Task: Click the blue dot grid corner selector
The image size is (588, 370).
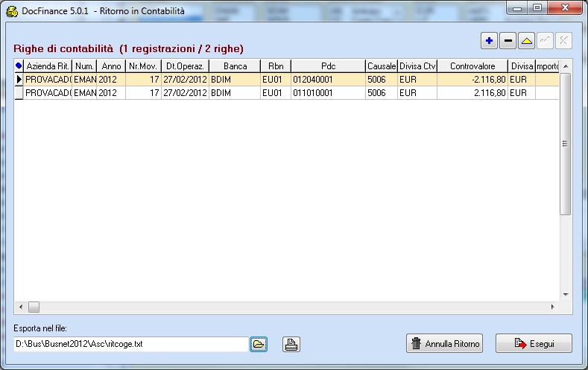Action: click(x=19, y=66)
